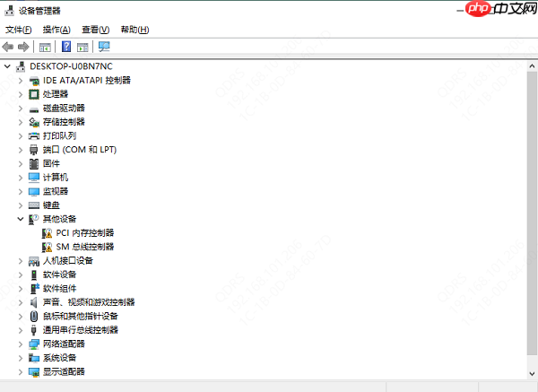Expand the 显示适配器 node arrow

[21, 371]
